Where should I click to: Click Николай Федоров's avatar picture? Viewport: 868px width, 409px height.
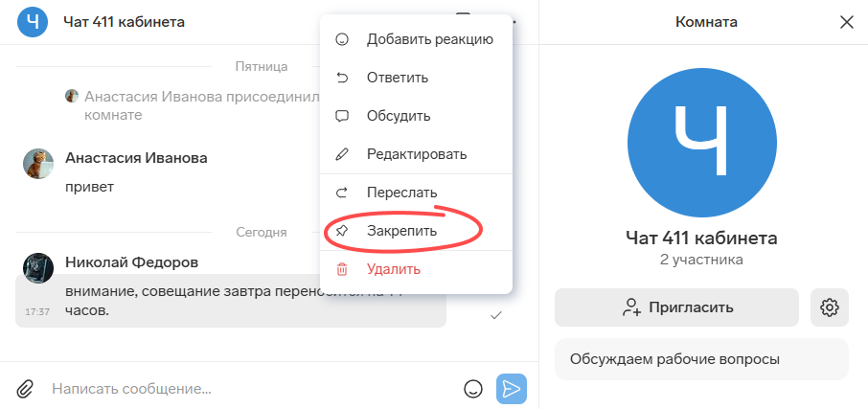[x=38, y=268]
